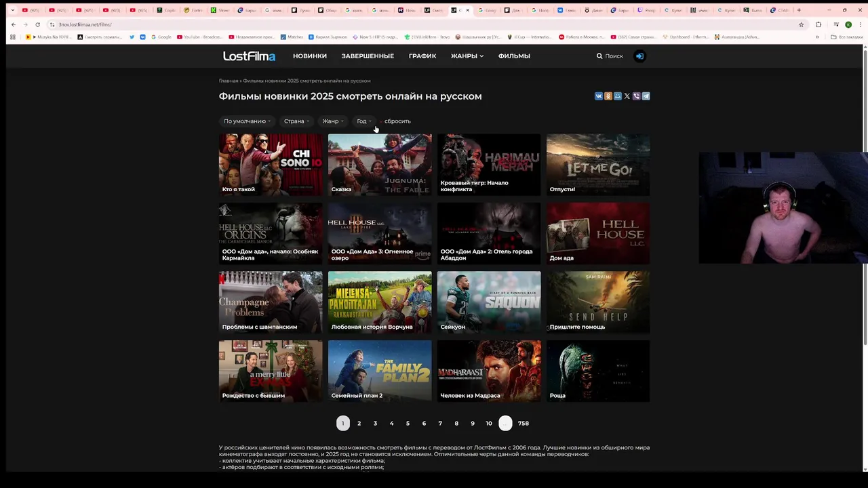Open movie 'Дом ада' thumbnail

click(598, 234)
